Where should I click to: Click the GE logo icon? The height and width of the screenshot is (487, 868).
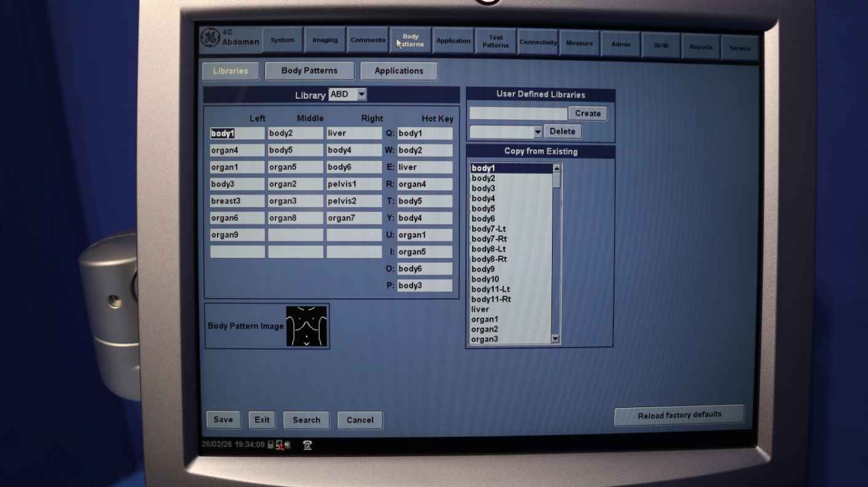click(210, 37)
